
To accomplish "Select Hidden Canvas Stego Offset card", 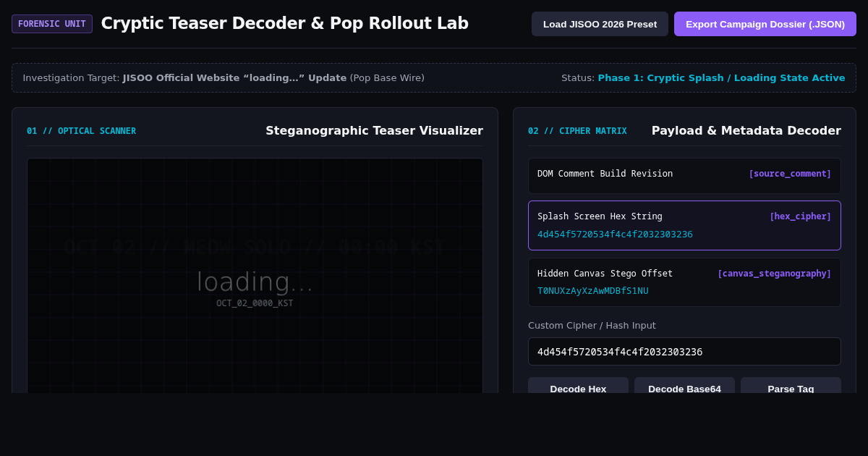I will point(684,282).
